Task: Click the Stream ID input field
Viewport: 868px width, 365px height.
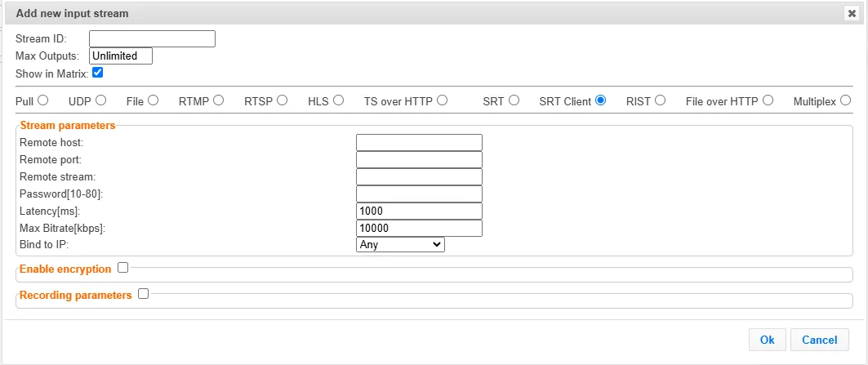Action: 152,38
